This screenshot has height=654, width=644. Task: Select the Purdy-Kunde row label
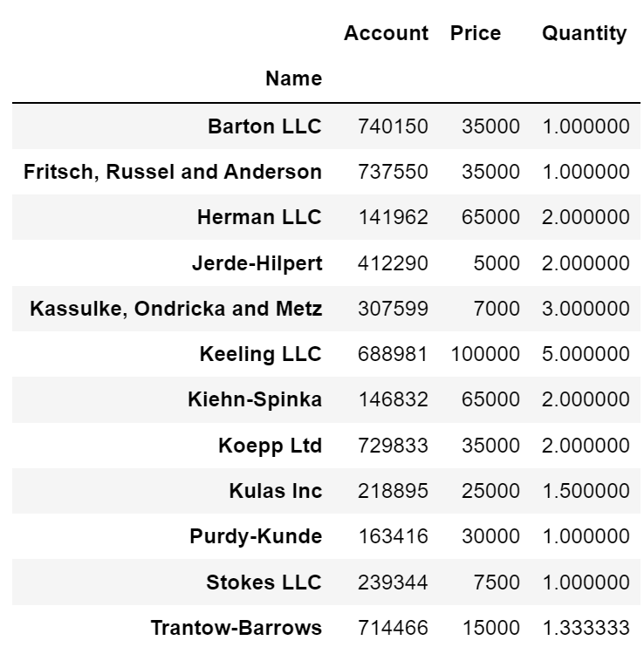coord(256,536)
